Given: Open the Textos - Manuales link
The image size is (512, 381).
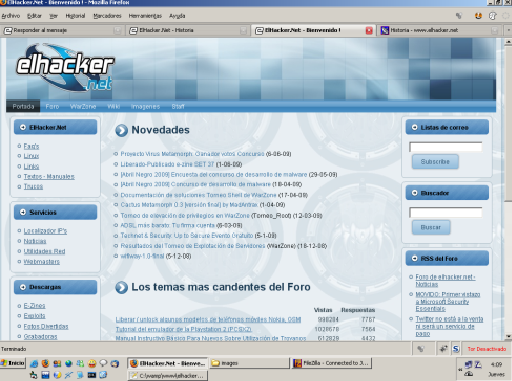Looking at the screenshot, I should coord(49,176).
